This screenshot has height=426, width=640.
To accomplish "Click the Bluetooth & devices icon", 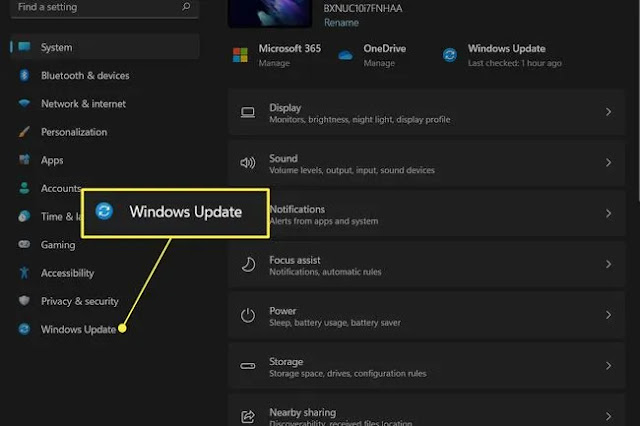I will coord(24,75).
